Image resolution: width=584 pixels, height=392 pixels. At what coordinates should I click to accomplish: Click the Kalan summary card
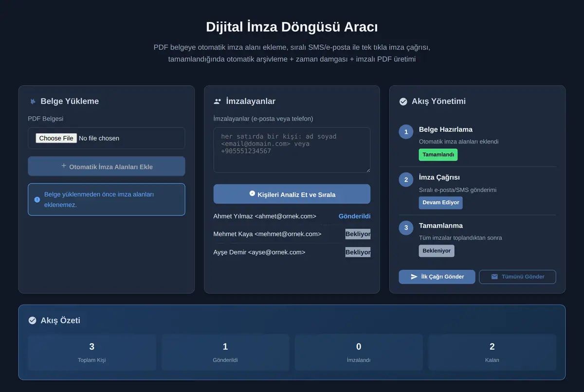[x=492, y=353]
